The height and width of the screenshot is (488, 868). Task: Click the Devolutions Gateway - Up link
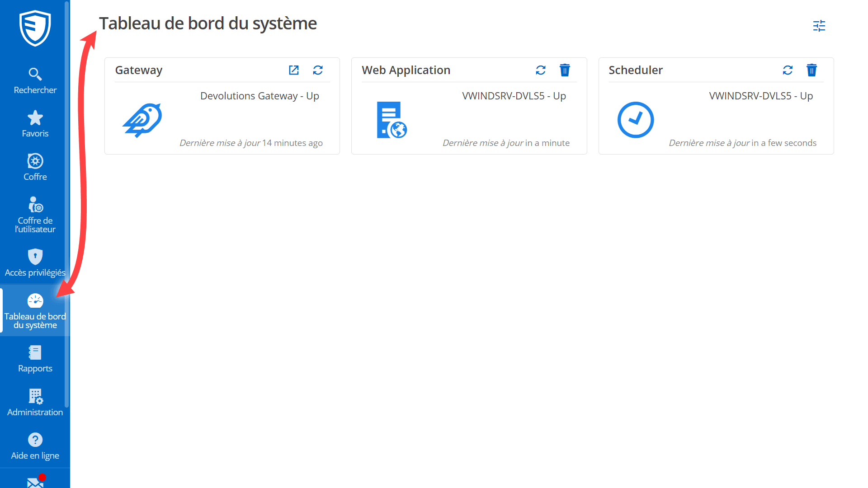[x=259, y=96]
